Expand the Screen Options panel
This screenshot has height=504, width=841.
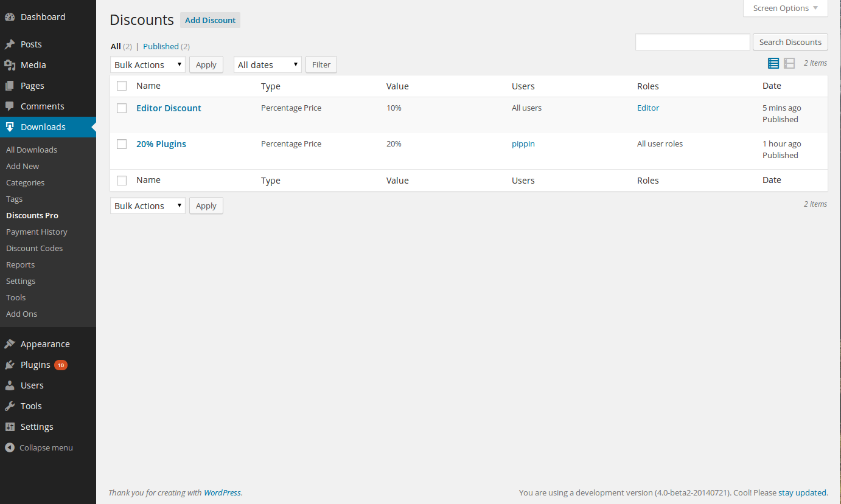click(785, 9)
